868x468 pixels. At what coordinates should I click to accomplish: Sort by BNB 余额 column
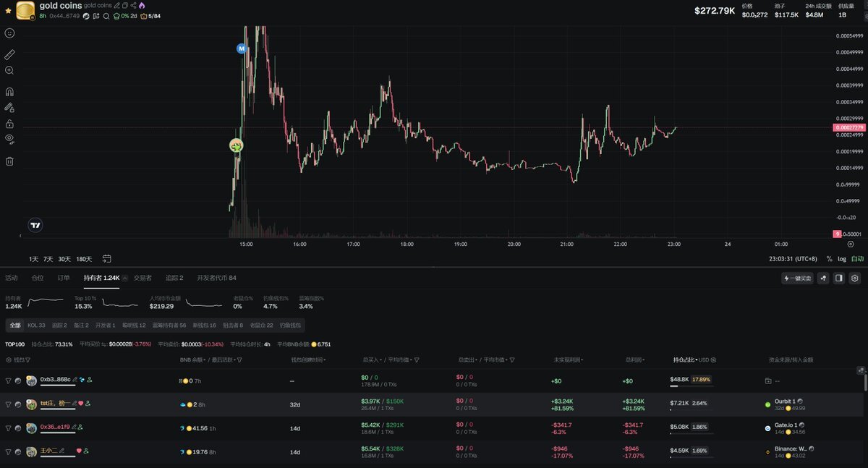(192, 359)
